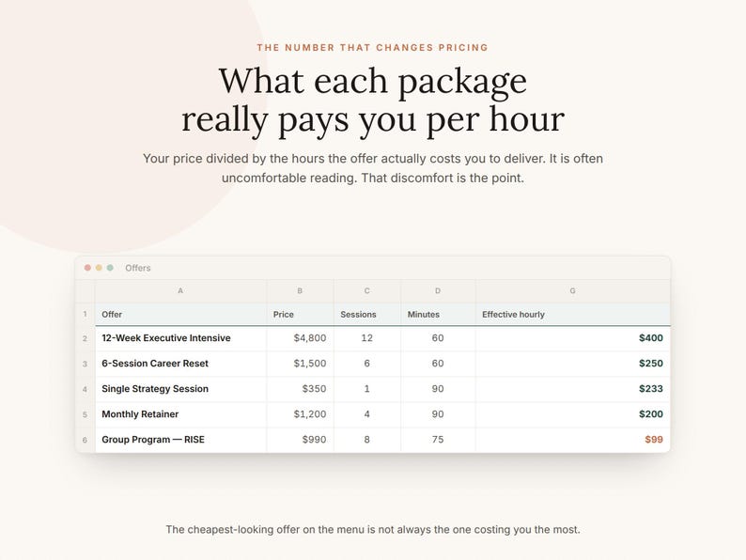Select row 1 number
This screenshot has height=560, width=746.
point(85,314)
